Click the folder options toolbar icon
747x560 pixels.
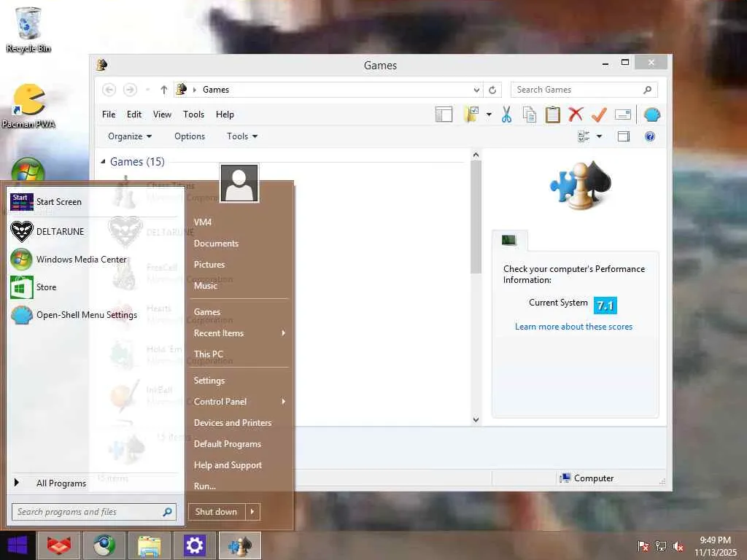472,114
